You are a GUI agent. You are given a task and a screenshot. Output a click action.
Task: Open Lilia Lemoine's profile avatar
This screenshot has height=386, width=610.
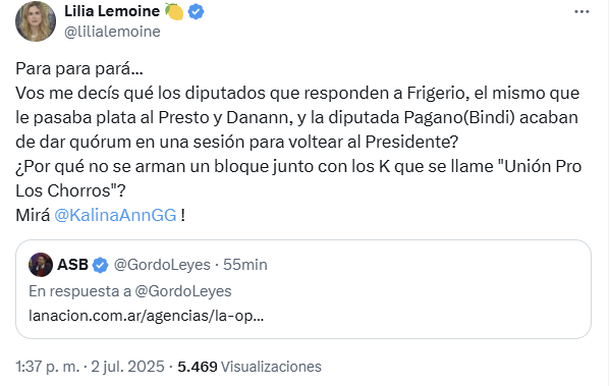pyautogui.click(x=35, y=21)
